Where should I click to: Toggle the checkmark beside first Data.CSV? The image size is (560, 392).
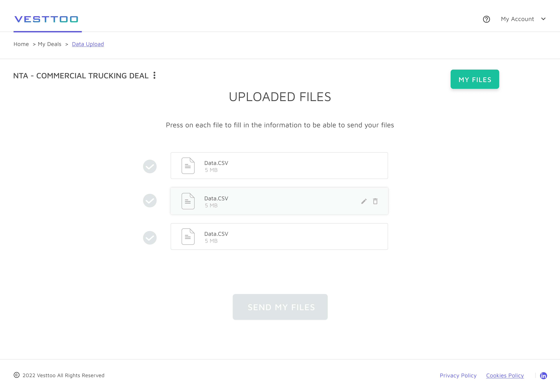pos(150,166)
